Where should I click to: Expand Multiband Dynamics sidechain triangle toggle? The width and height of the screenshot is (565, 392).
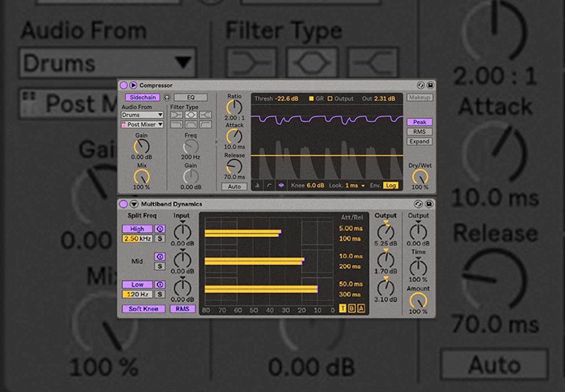134,204
